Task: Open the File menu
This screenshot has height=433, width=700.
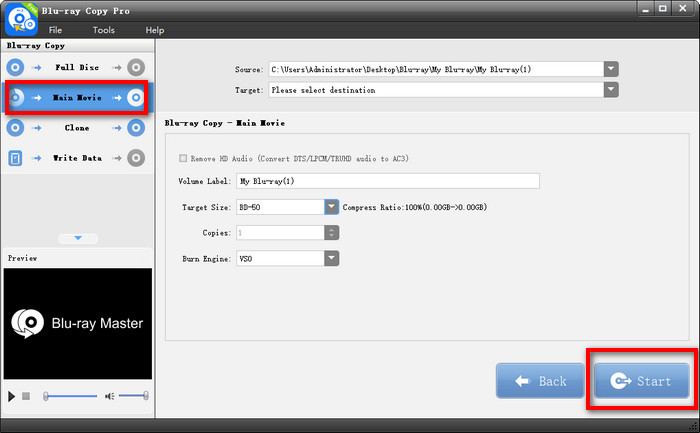Action: [x=57, y=30]
